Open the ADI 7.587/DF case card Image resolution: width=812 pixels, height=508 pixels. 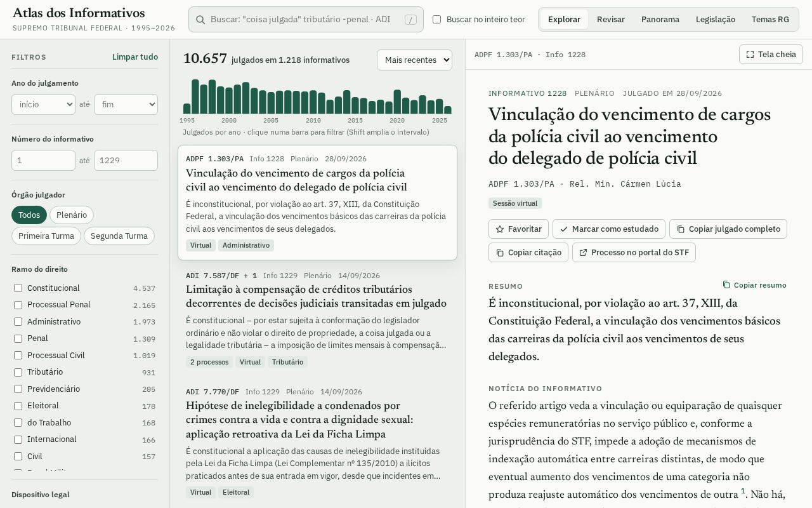[317, 319]
